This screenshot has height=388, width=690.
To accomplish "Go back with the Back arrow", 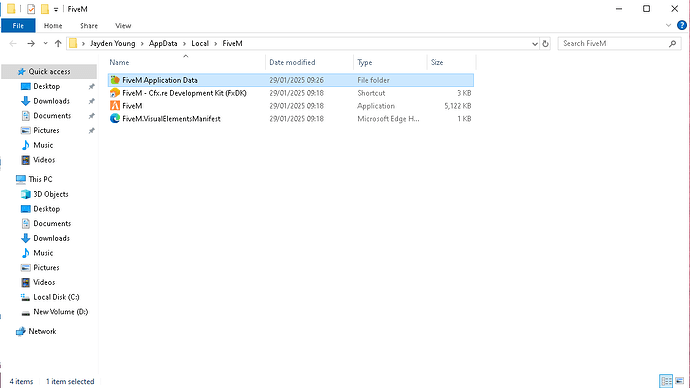I will tap(13, 43).
